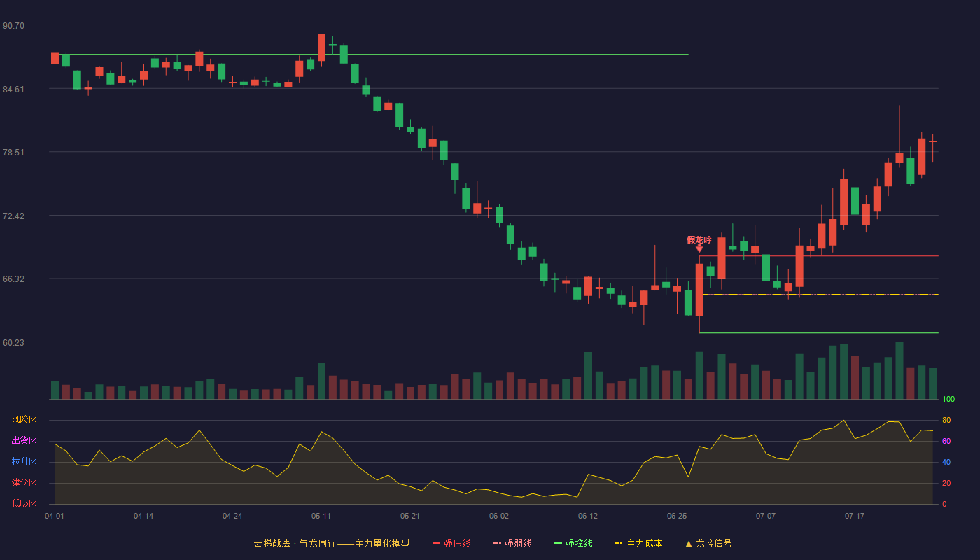Select the 拉升区 zone label
The height and width of the screenshot is (560, 980).
(x=24, y=462)
